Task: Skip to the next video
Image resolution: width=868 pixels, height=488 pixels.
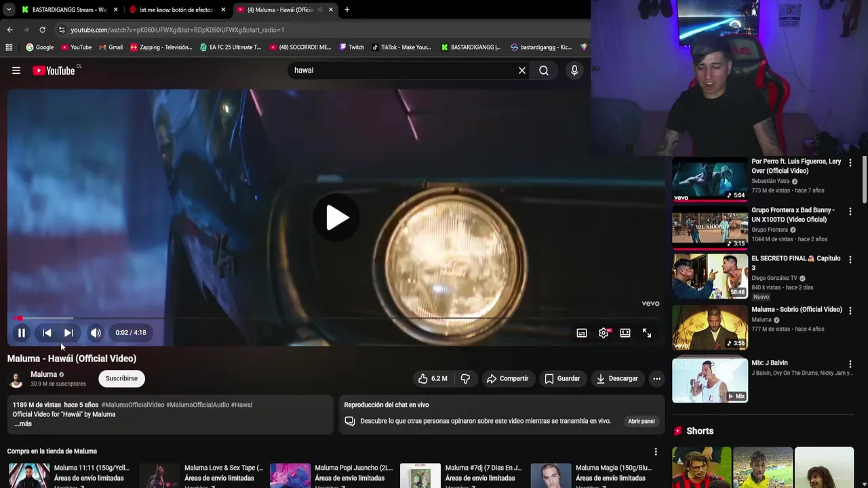Action: (x=68, y=333)
